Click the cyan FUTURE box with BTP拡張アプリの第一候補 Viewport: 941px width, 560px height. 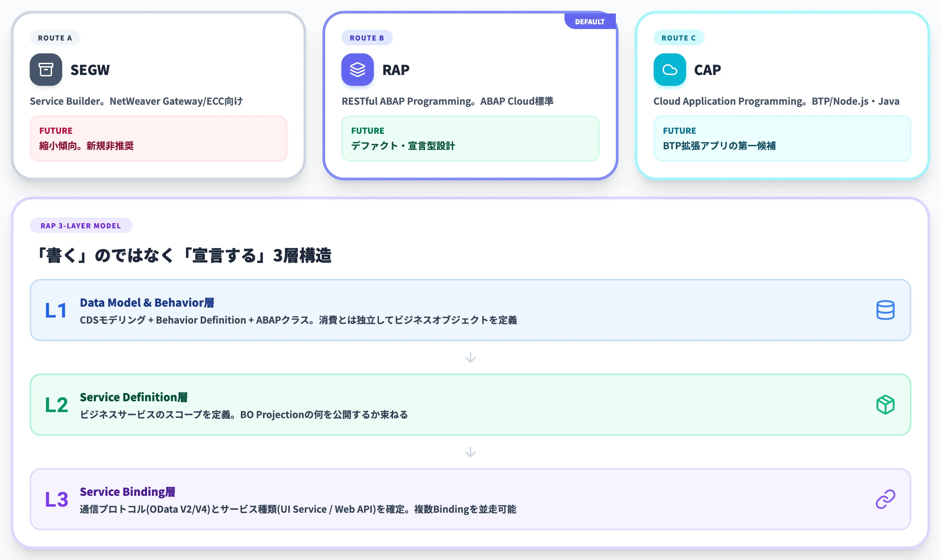[782, 138]
